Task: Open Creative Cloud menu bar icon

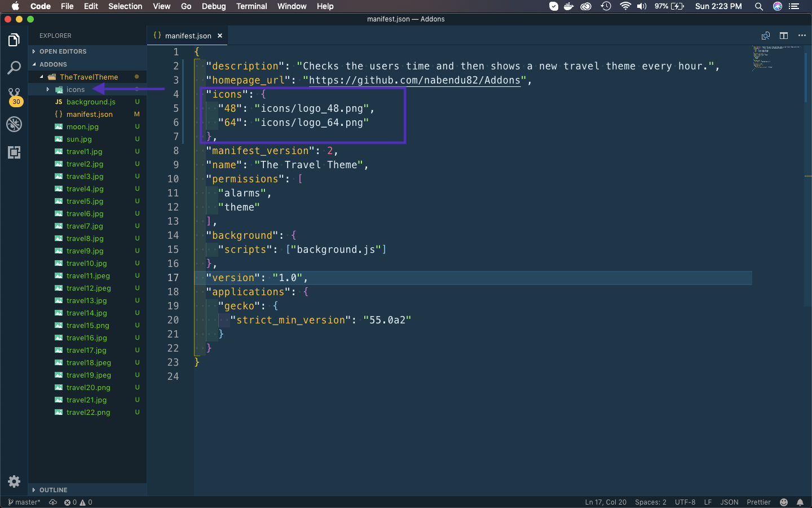Action: coord(586,6)
